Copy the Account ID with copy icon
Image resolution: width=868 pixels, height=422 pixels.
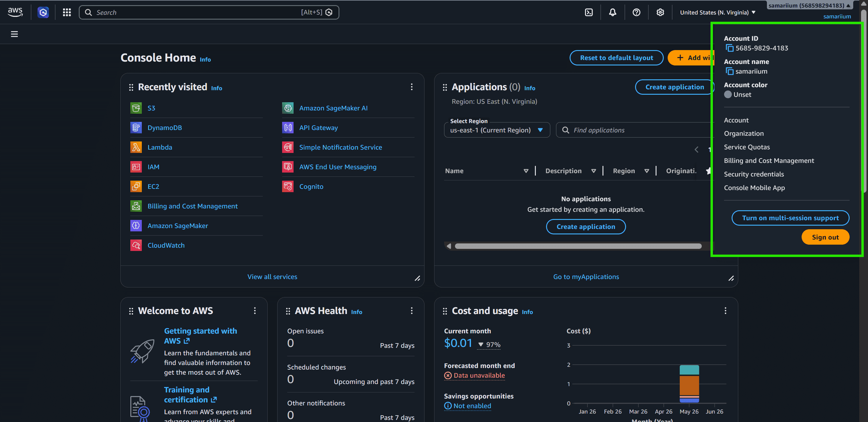(729, 48)
